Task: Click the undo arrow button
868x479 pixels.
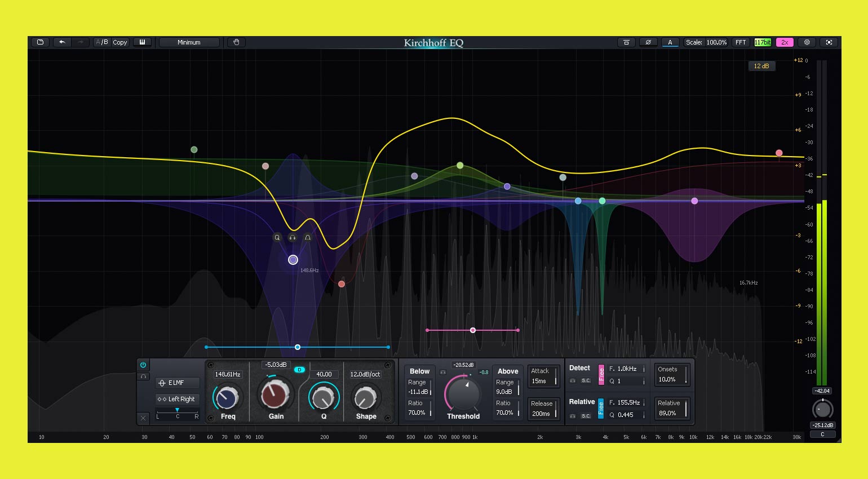Action: (62, 42)
